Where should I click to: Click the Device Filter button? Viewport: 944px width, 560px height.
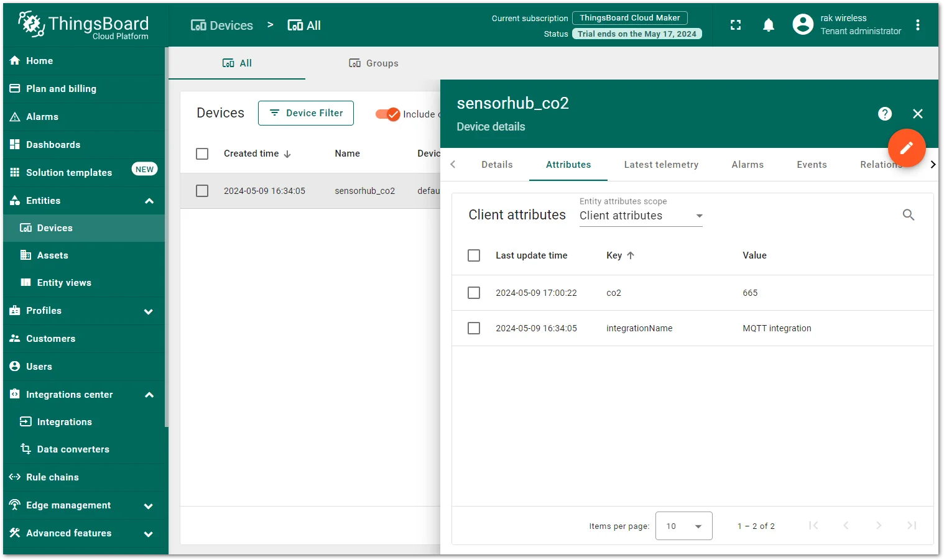306,113
